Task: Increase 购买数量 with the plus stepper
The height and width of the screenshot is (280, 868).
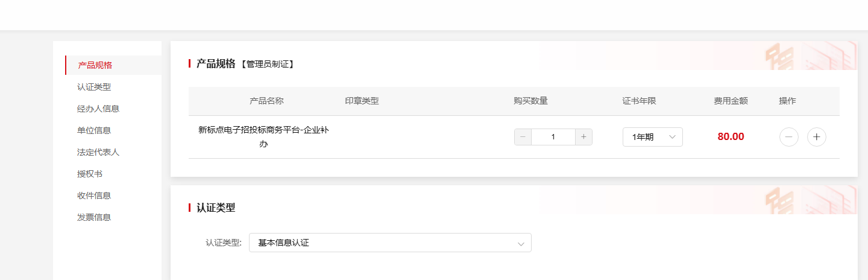Action: coord(583,137)
